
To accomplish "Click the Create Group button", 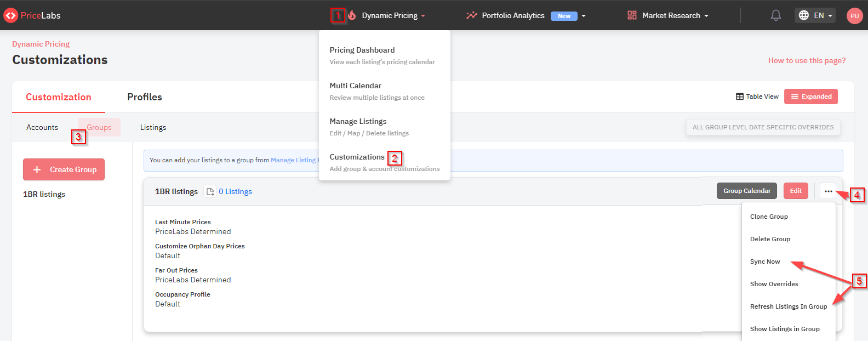I will click(x=64, y=169).
